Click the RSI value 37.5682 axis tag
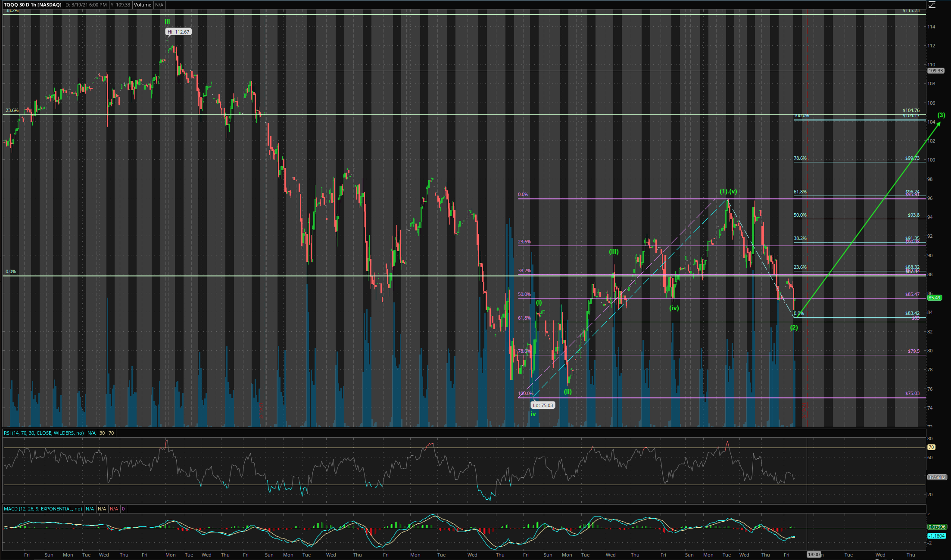The image size is (951, 560). pos(937,477)
